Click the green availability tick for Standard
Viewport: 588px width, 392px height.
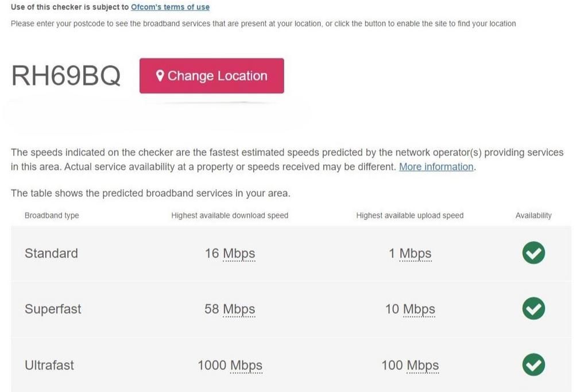point(533,253)
